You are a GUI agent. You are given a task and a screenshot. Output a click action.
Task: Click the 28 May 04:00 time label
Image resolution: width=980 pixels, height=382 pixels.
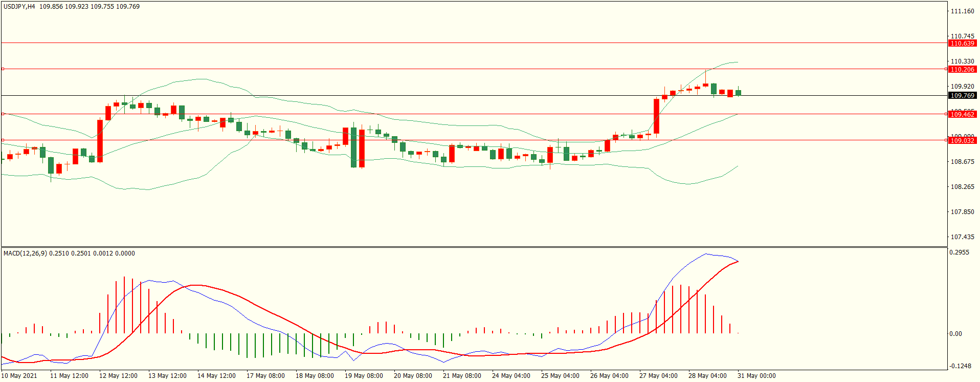(707, 376)
